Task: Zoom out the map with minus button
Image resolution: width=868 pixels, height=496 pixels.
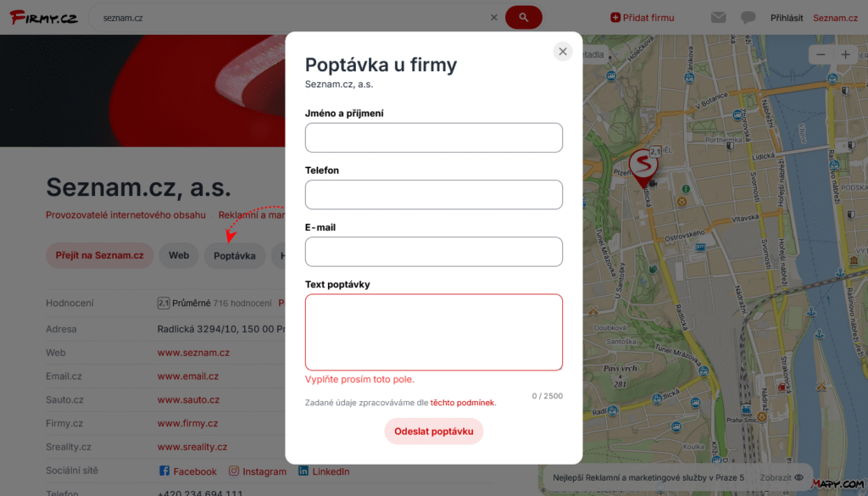Action: (x=821, y=54)
